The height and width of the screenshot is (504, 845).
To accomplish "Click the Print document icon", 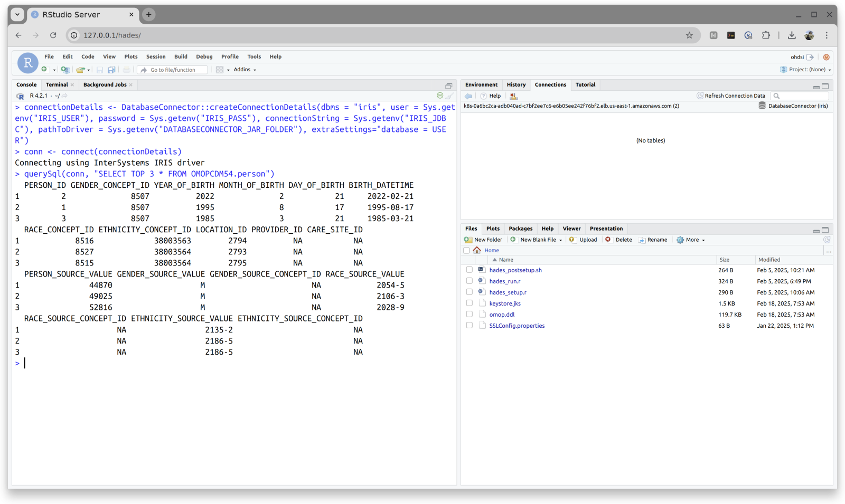I will coord(127,70).
